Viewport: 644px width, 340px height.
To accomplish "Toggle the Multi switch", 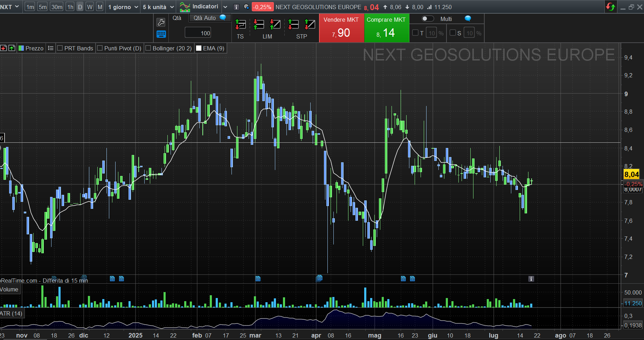I will point(428,19).
